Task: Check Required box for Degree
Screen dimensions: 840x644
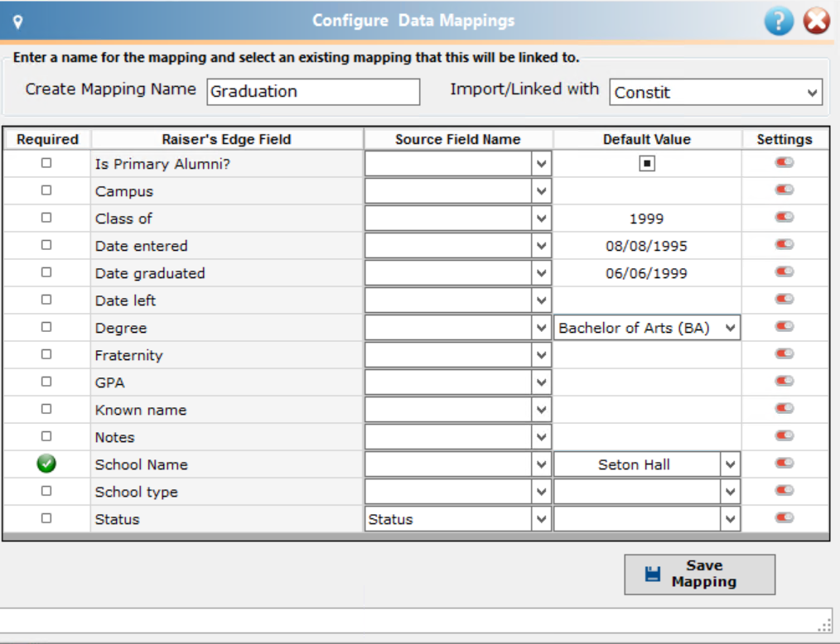Action: (46, 326)
